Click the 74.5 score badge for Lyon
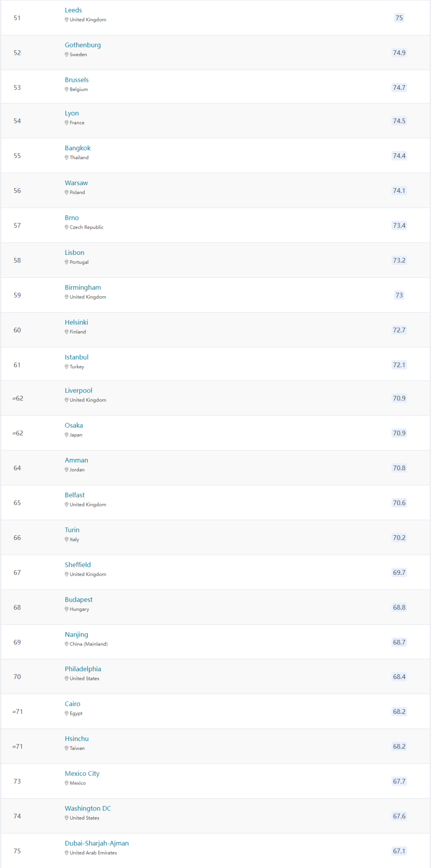Screen dimensions: 431x868 coord(399,121)
